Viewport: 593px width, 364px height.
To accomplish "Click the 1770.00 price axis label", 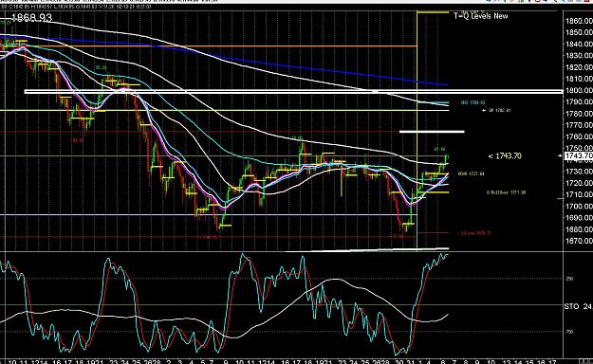I will [x=579, y=125].
